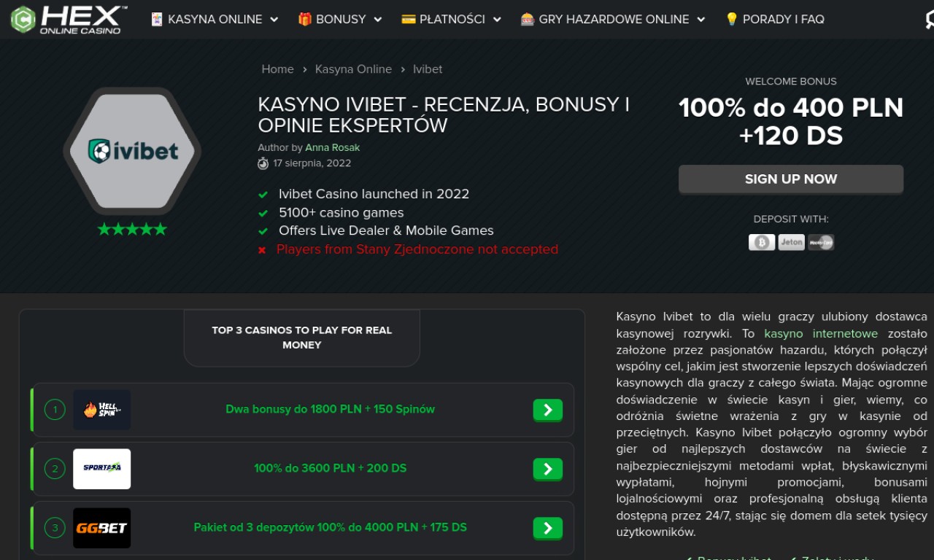Go to Kasyna Online breadcrumb
934x560 pixels.
click(x=353, y=69)
